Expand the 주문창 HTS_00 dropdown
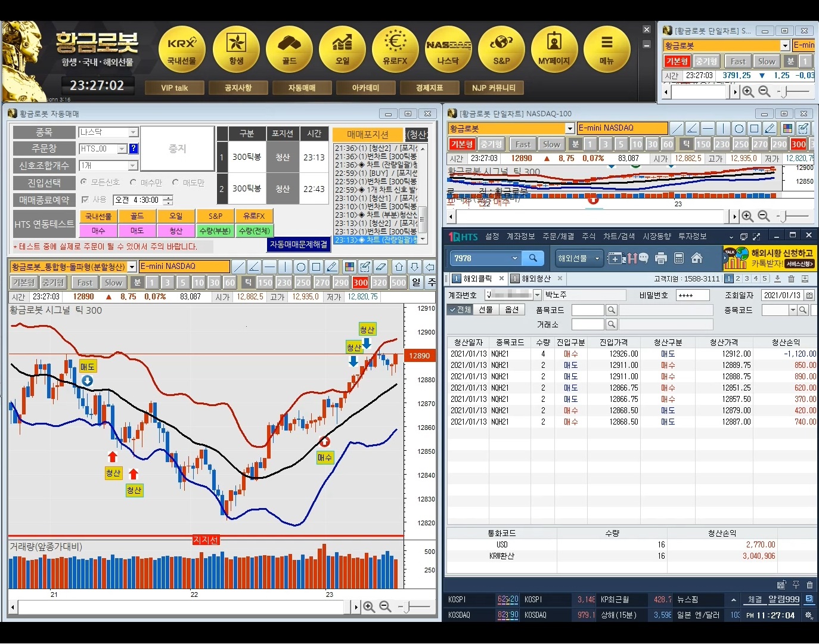819x644 pixels. coord(122,148)
